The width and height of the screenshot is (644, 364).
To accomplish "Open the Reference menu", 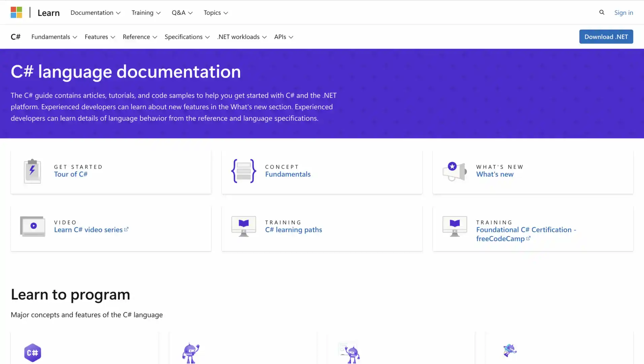I will tap(140, 37).
